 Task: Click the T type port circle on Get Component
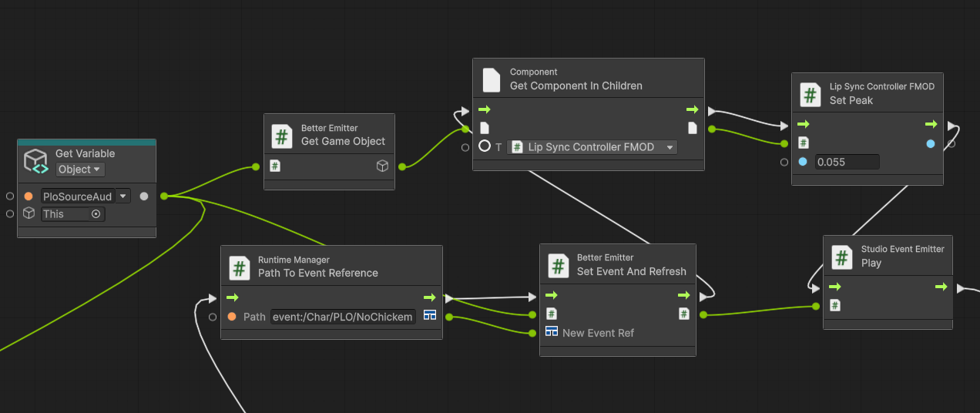point(485,146)
